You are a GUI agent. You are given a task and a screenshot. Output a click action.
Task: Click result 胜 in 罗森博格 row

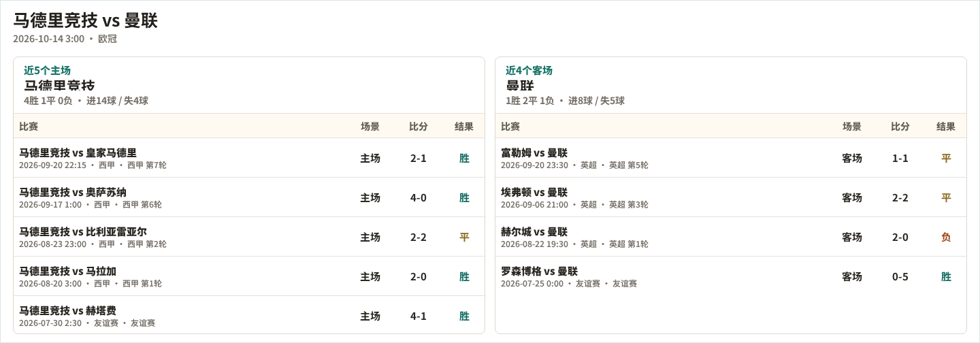point(946,276)
